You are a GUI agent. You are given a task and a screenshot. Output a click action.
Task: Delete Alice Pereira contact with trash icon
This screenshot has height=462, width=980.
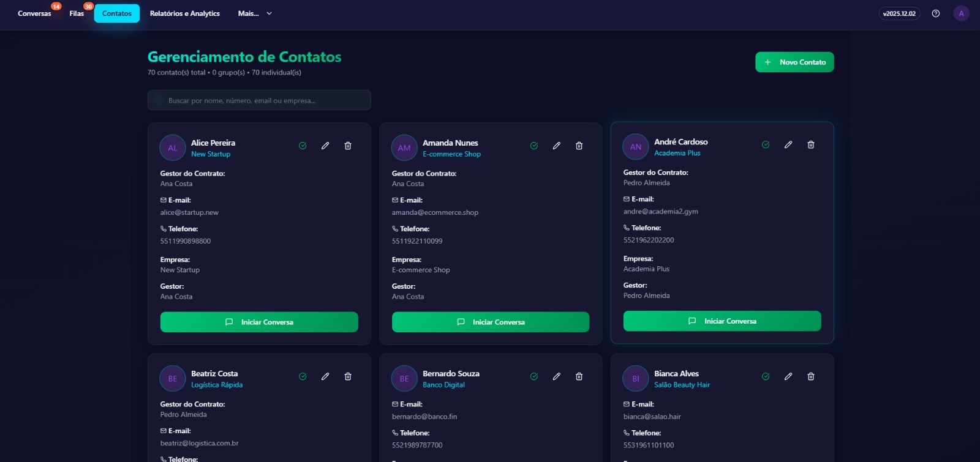coord(348,146)
